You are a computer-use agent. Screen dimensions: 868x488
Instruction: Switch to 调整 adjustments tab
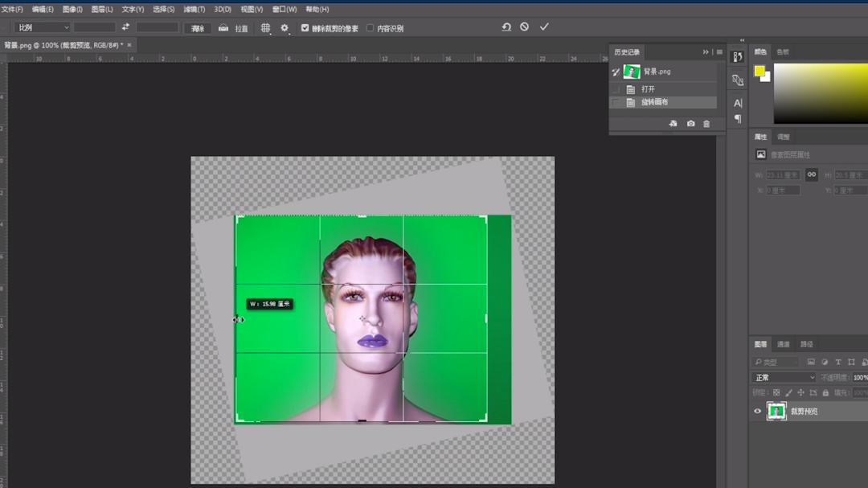click(x=784, y=137)
